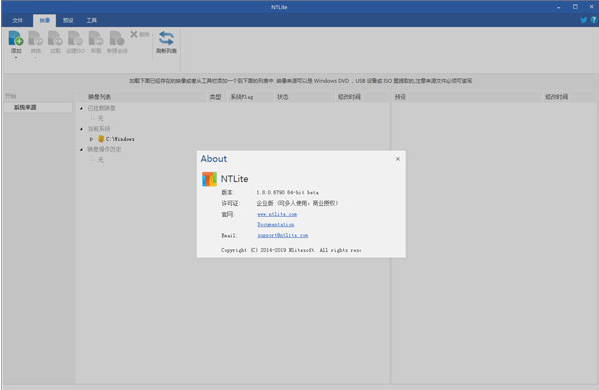
Task: Collapse the 映像操作历史 tree group
Action: click(x=81, y=149)
